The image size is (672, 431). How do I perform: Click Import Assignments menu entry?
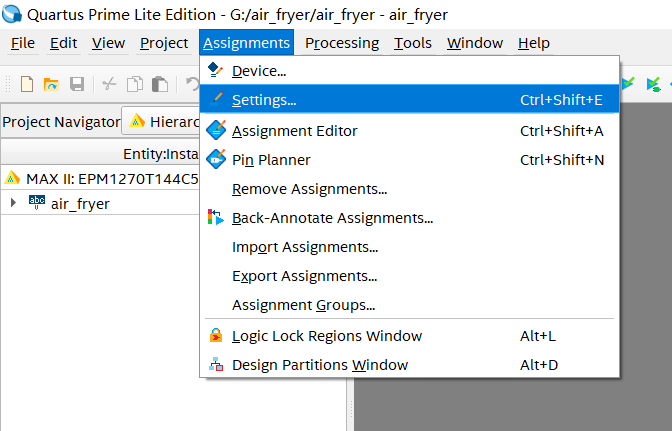pyautogui.click(x=305, y=246)
